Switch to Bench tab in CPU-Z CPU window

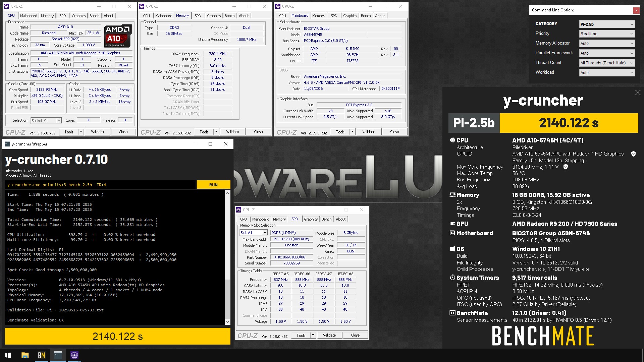pos(94,16)
